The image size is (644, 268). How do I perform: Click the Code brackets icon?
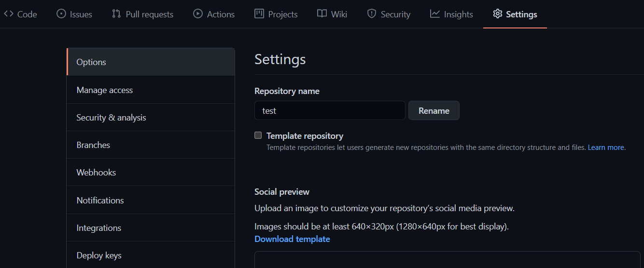9,14
